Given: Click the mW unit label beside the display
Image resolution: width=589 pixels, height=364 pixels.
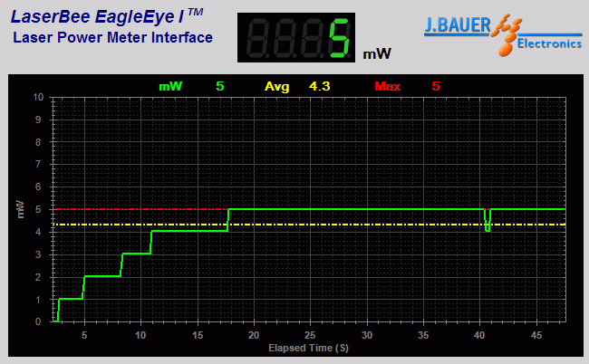Looking at the screenshot, I should (x=377, y=53).
